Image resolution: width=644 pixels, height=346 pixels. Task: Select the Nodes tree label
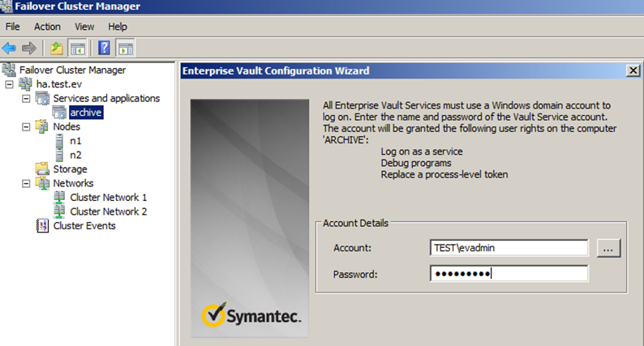tap(67, 127)
